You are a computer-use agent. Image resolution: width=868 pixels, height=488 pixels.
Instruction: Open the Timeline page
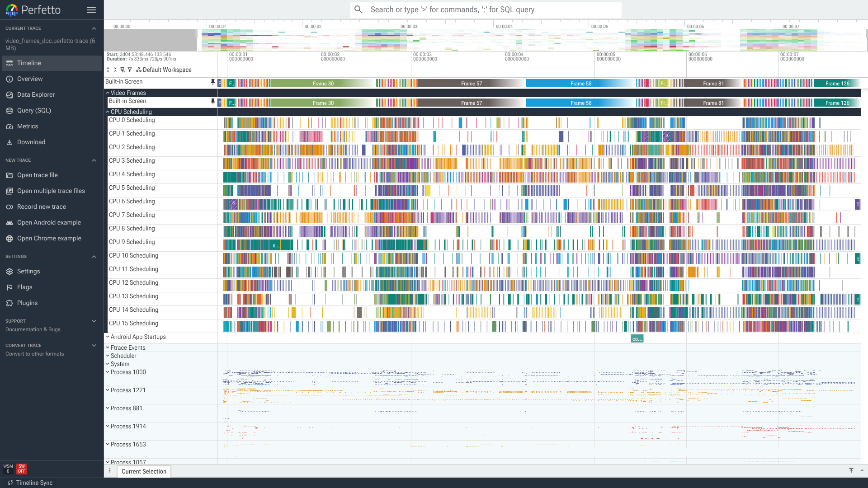point(52,63)
